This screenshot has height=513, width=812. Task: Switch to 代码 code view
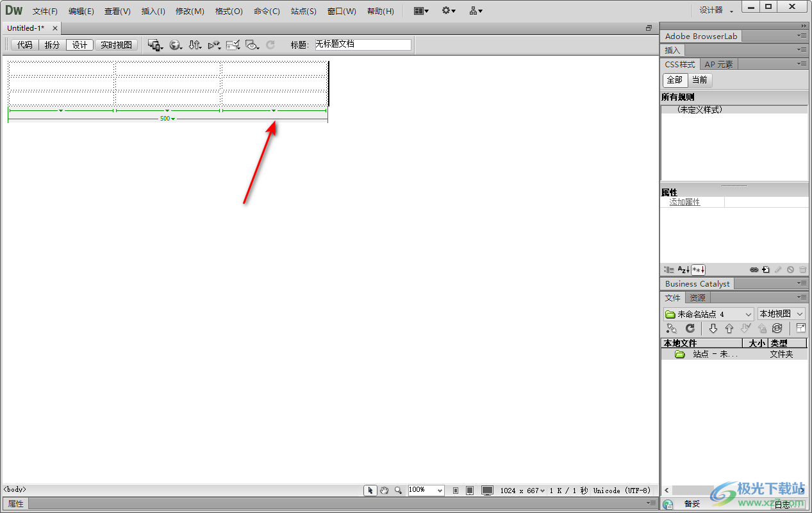click(x=24, y=45)
